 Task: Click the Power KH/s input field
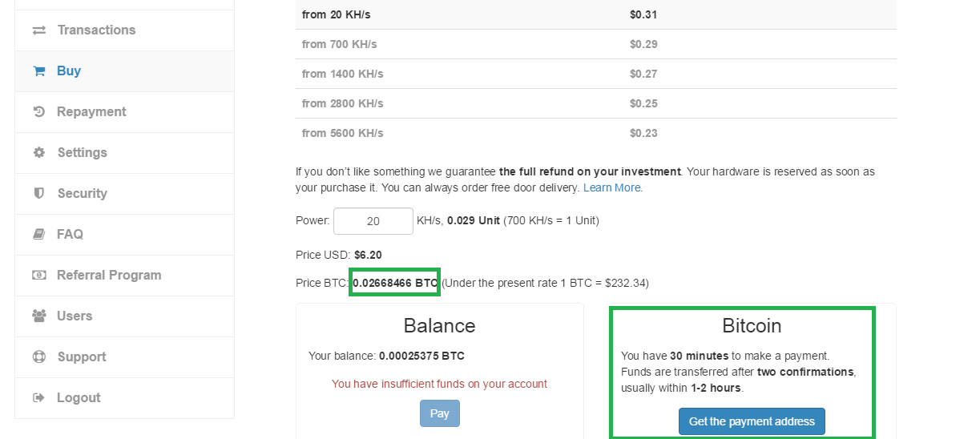(x=373, y=221)
